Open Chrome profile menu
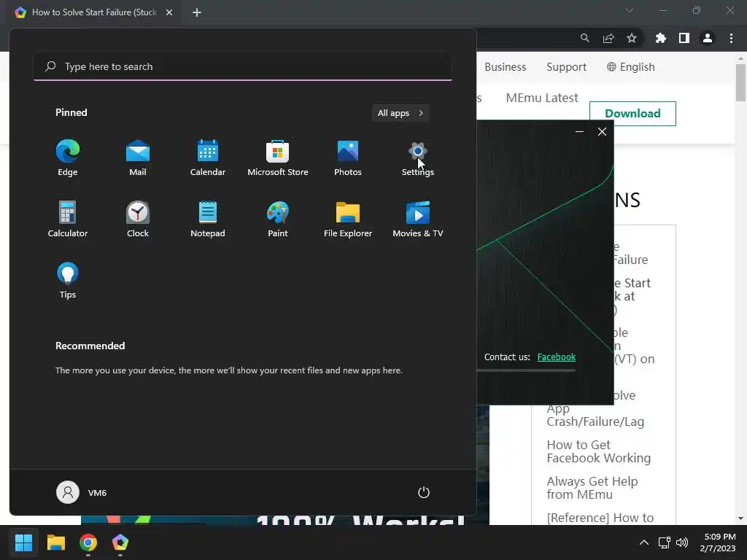Screen dimensions: 747x560 708,38
